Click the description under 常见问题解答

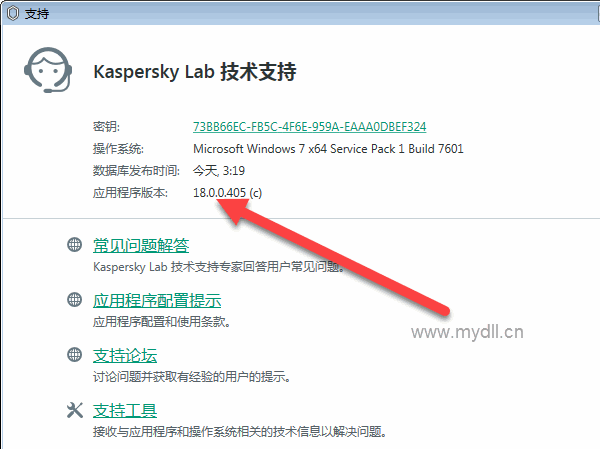(x=219, y=266)
